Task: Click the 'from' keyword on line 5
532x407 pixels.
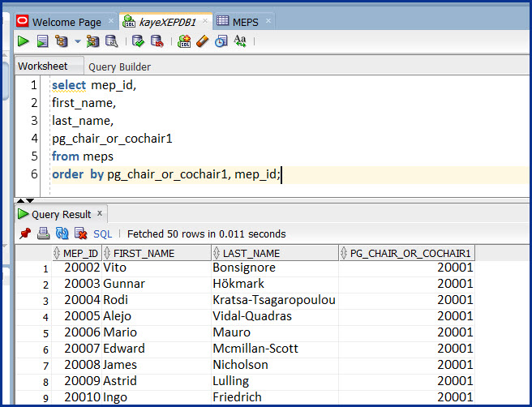Action: coord(66,156)
